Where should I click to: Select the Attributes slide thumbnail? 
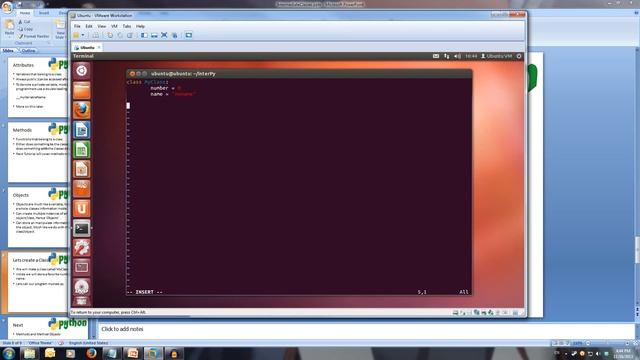38,87
